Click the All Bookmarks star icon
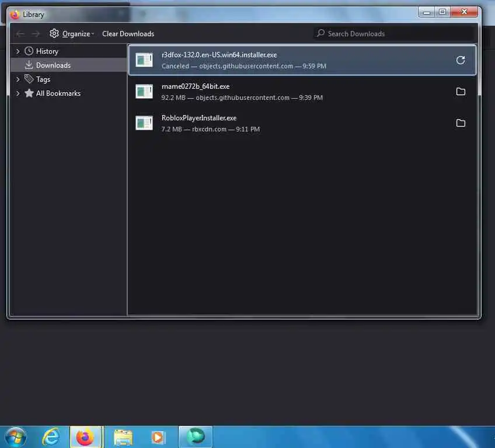The width and height of the screenshot is (495, 448). point(29,93)
